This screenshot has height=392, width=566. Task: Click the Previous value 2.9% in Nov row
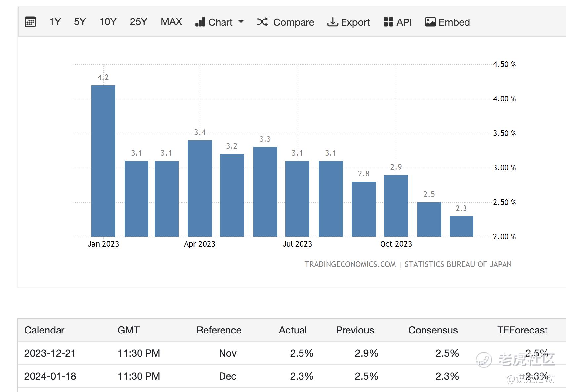366,353
